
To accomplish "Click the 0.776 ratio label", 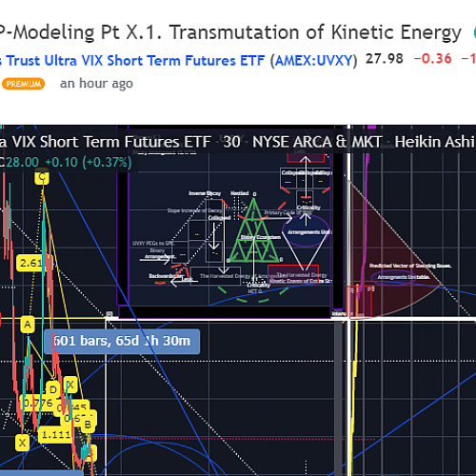I will click(x=37, y=403).
